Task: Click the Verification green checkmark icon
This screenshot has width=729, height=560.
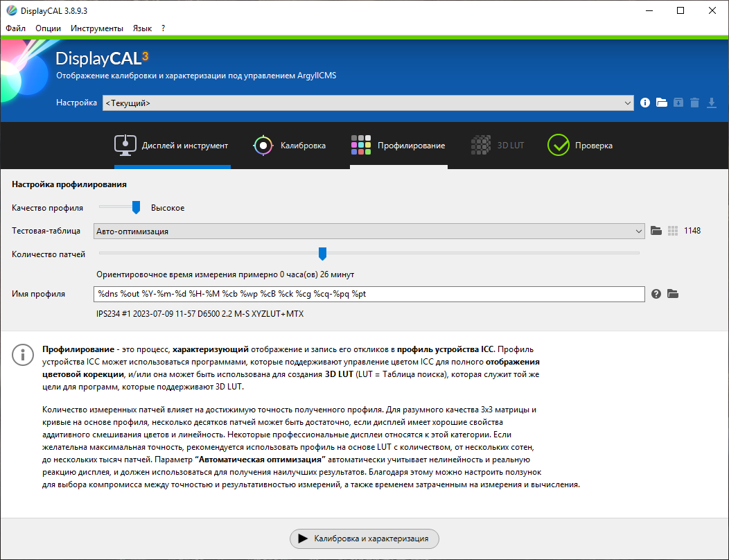Action: 559,145
